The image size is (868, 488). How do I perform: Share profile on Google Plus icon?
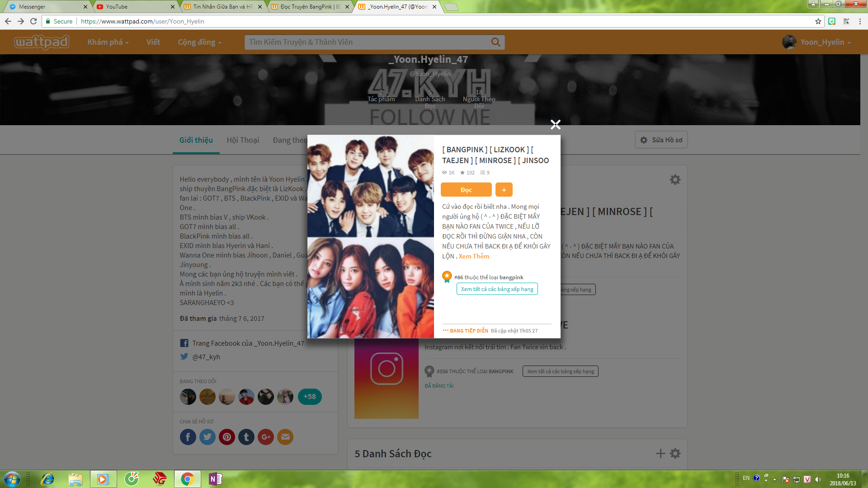266,437
